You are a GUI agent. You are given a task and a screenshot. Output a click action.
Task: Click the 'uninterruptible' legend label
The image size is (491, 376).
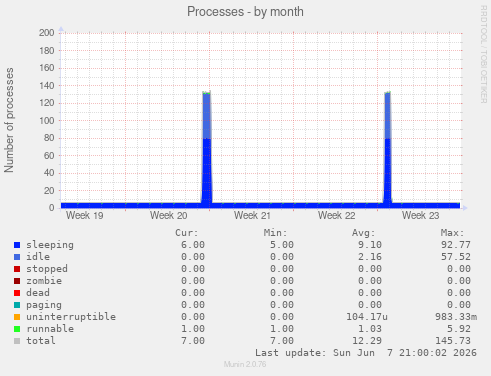(x=71, y=317)
